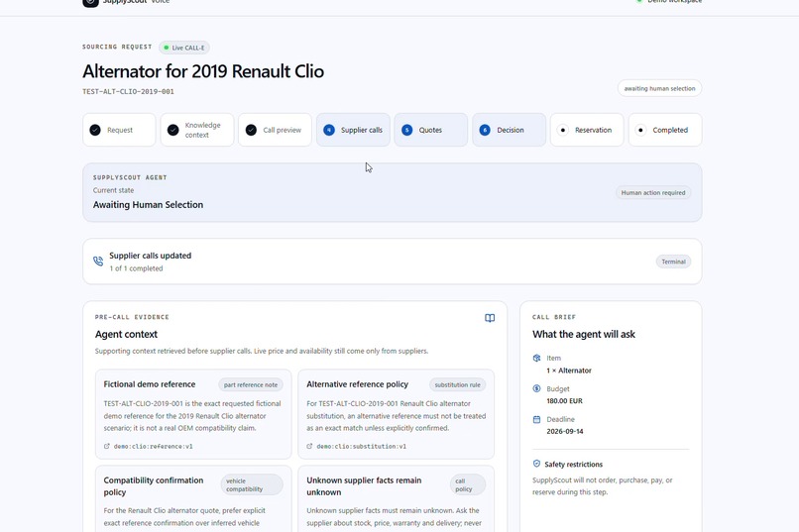This screenshot has width=799, height=532.
Task: Open the Compatibility confirmation policy card
Action: click(193, 498)
